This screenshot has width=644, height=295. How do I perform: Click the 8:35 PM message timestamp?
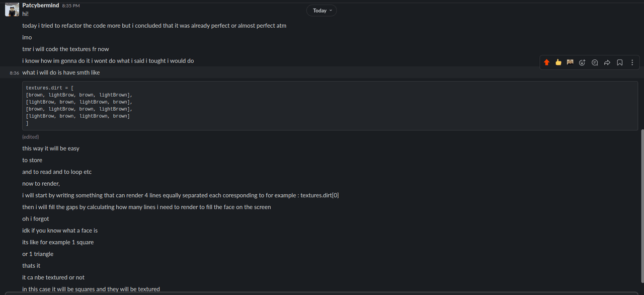pos(71,6)
